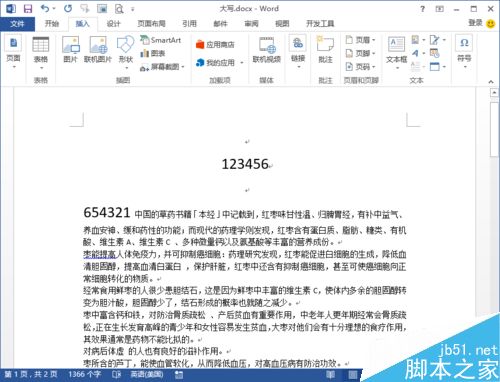This screenshot has width=500, height=382.
Task: Switch to the 开始 Home tab
Action: point(52,24)
